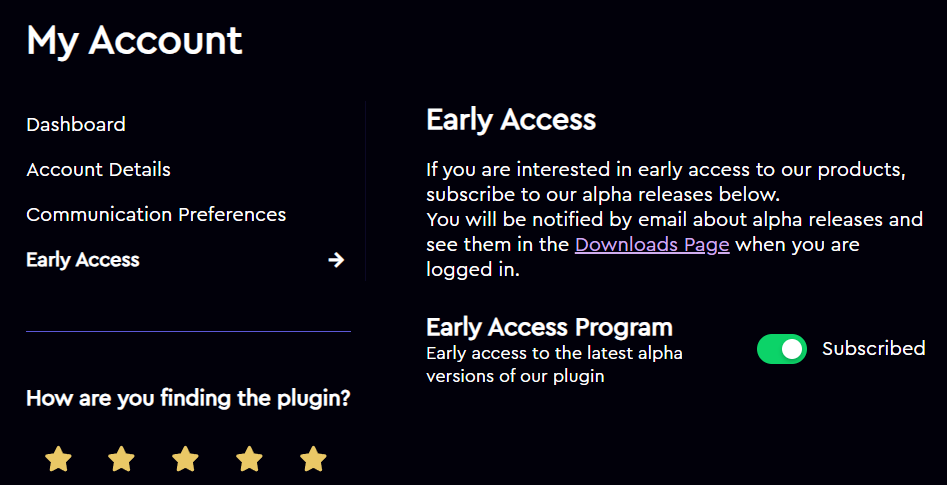Click the My Account page heading
The width and height of the screenshot is (947, 485).
pyautogui.click(x=134, y=40)
